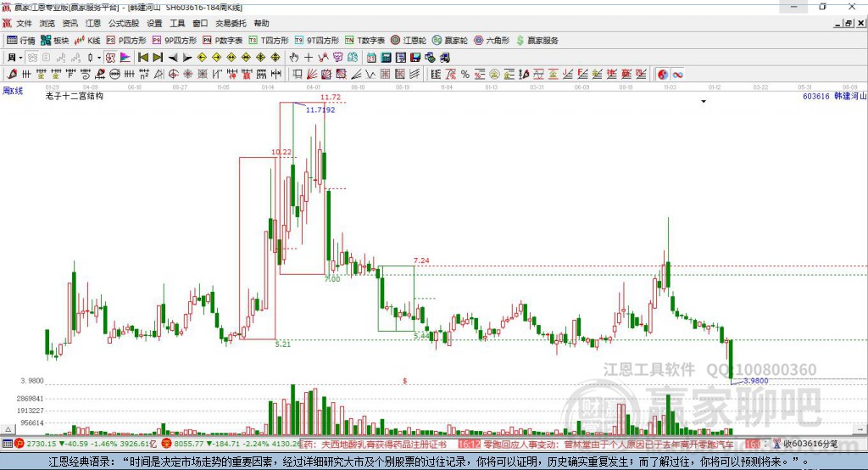
Task: Click the colored flag chart icon
Action: tap(125, 58)
